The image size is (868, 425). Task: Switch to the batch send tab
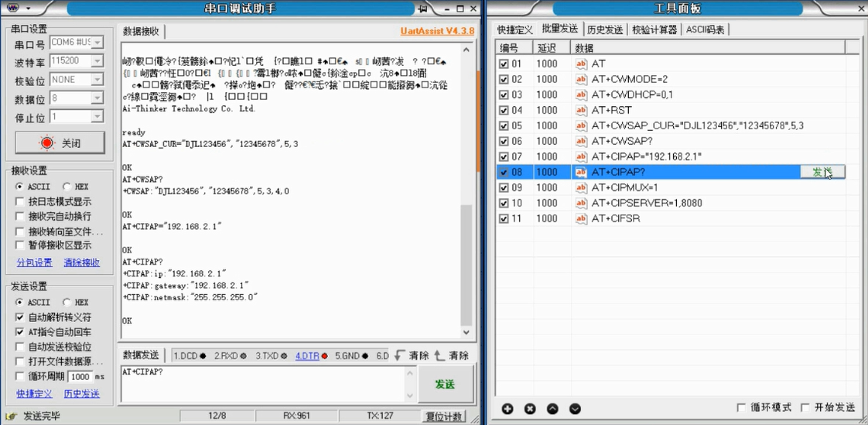[559, 29]
